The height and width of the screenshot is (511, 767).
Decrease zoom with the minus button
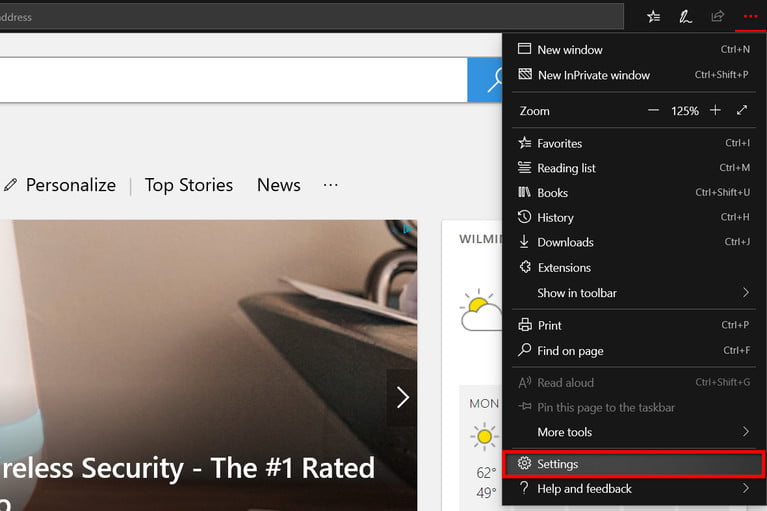click(653, 111)
